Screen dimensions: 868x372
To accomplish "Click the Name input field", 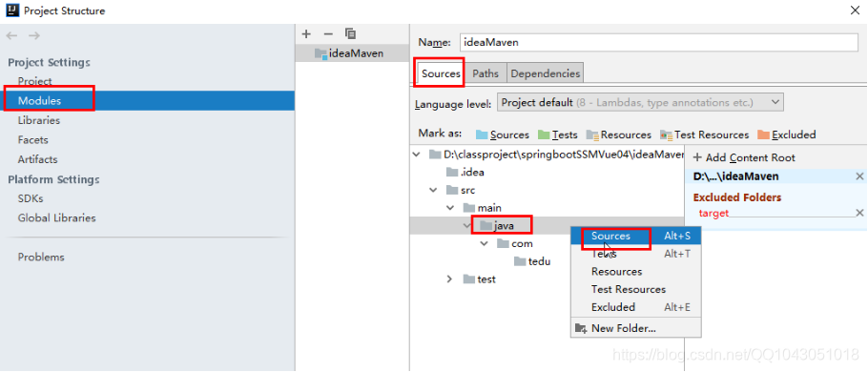I will click(658, 42).
